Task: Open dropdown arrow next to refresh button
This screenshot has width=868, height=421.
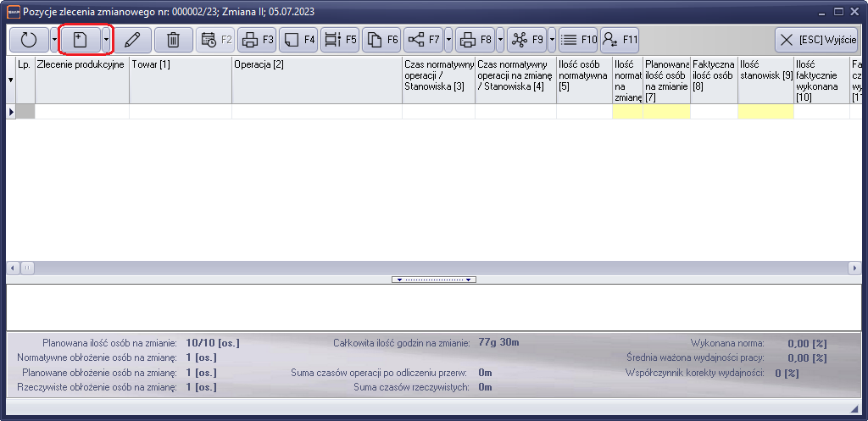Action: (54, 40)
